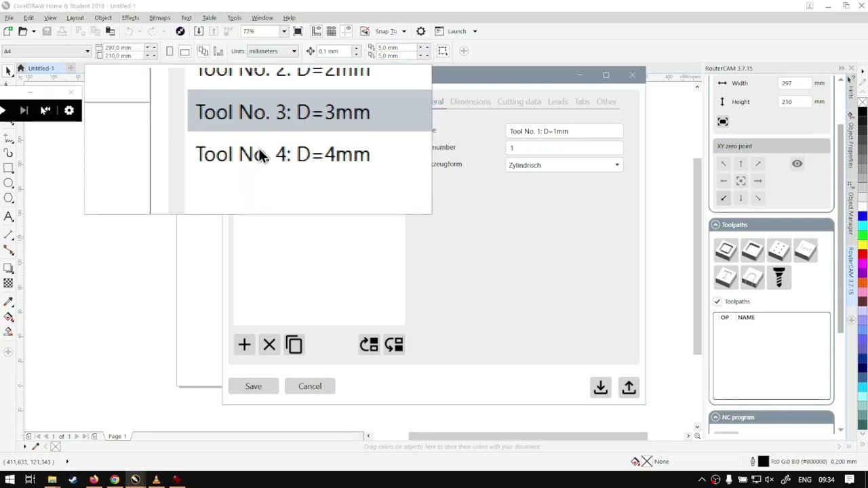868x488 pixels.
Task: Select the drilling points toolpath icon
Action: pyautogui.click(x=778, y=251)
